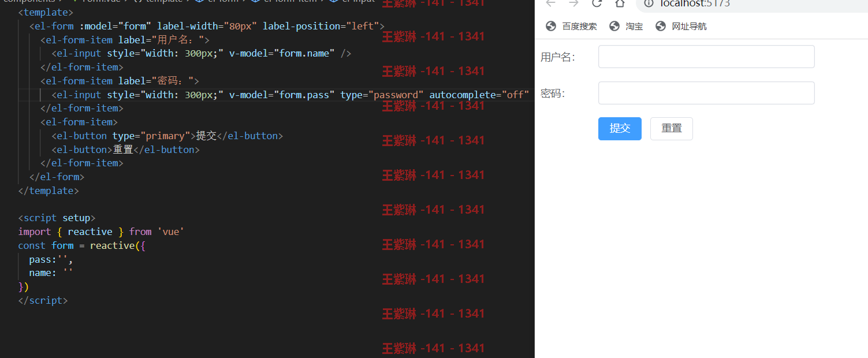This screenshot has width=868, height=358.
Task: Click the <el-button>重置</el-button> code line
Action: (125, 150)
